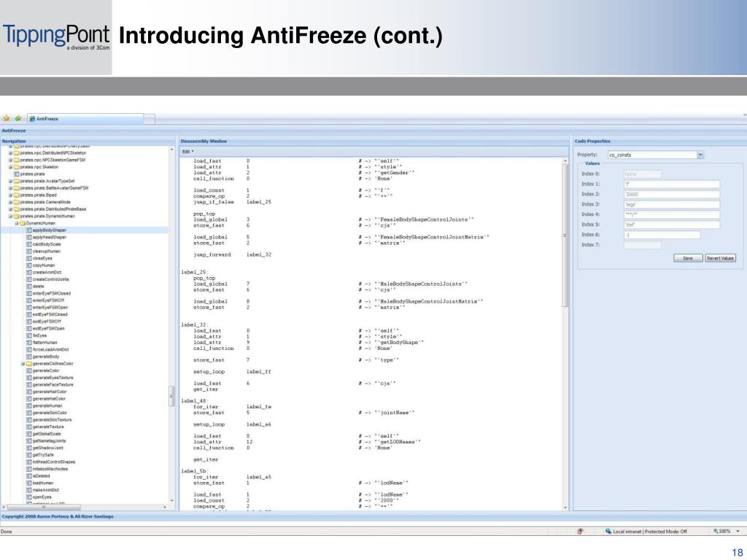This screenshot has height=560, width=747.
Task: Click the enterEyeFSMOpen code icon
Action: [x=29, y=308]
